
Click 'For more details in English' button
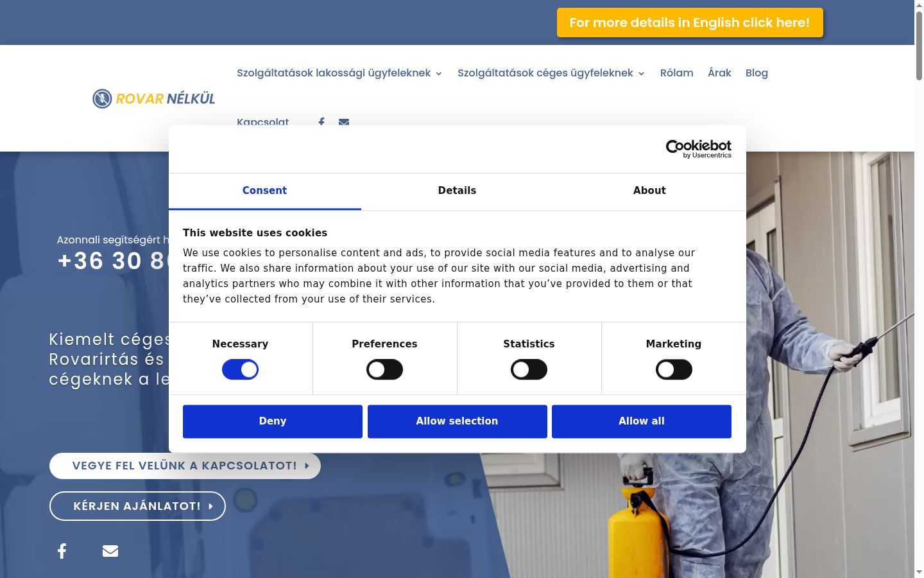coord(690,22)
